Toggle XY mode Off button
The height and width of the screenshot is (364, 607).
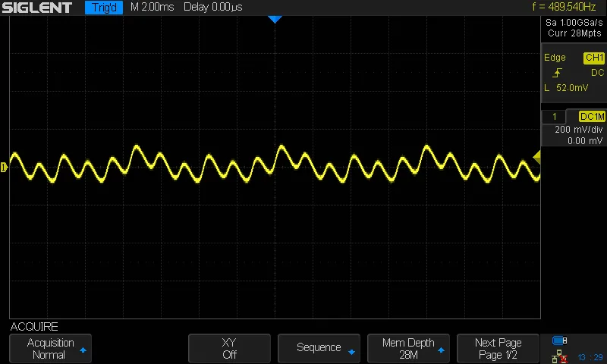tap(229, 348)
